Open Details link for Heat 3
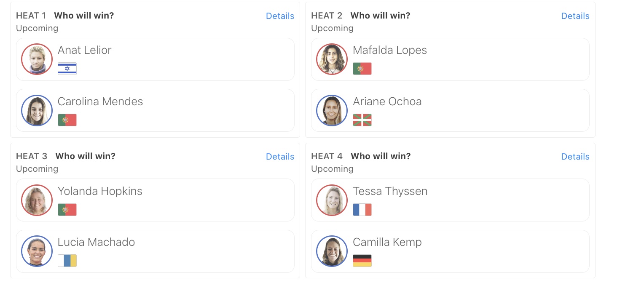Image resolution: width=644 pixels, height=288 pixels. (x=280, y=157)
